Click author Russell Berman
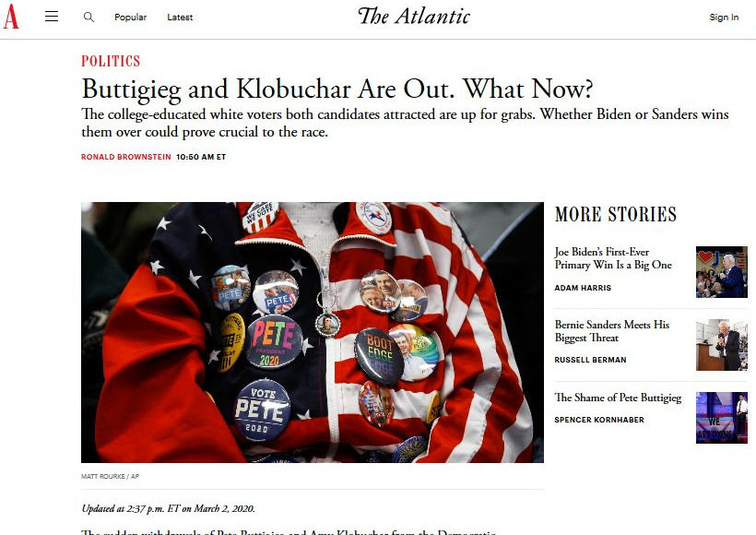The height and width of the screenshot is (535, 756). 590,360
